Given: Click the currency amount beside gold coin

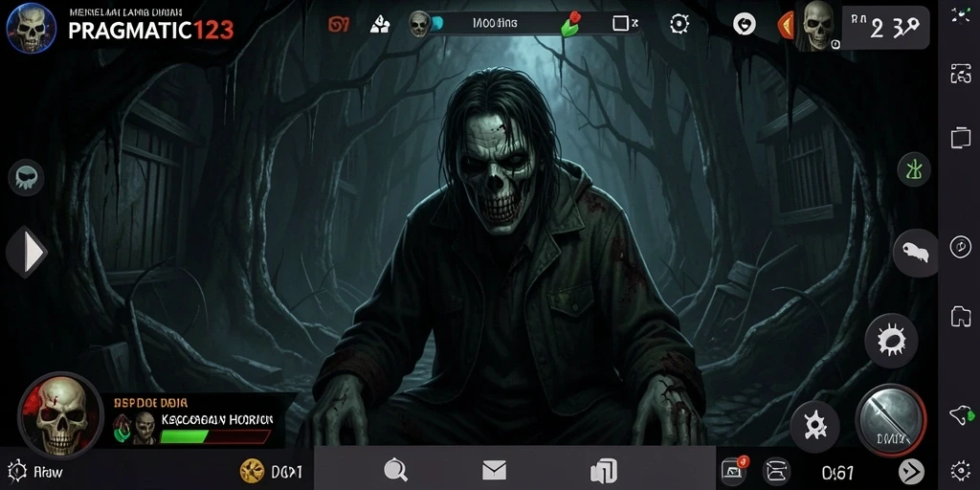Looking at the screenshot, I should pos(287,472).
